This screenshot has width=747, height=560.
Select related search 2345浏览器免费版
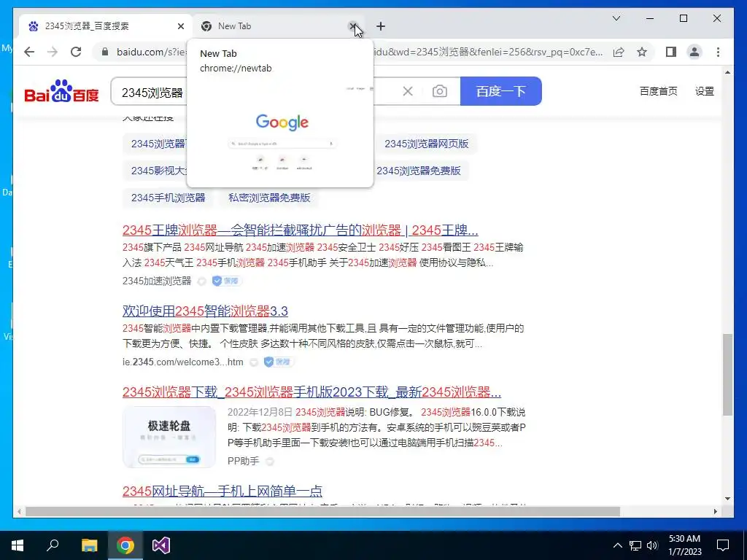418,171
